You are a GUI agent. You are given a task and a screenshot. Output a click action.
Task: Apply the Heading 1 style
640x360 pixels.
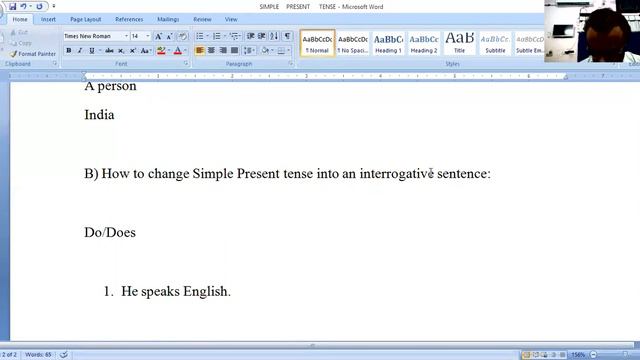(x=388, y=43)
